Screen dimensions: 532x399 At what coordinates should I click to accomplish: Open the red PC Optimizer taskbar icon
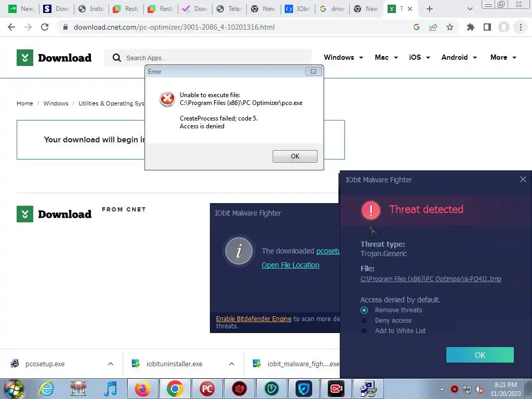click(207, 389)
